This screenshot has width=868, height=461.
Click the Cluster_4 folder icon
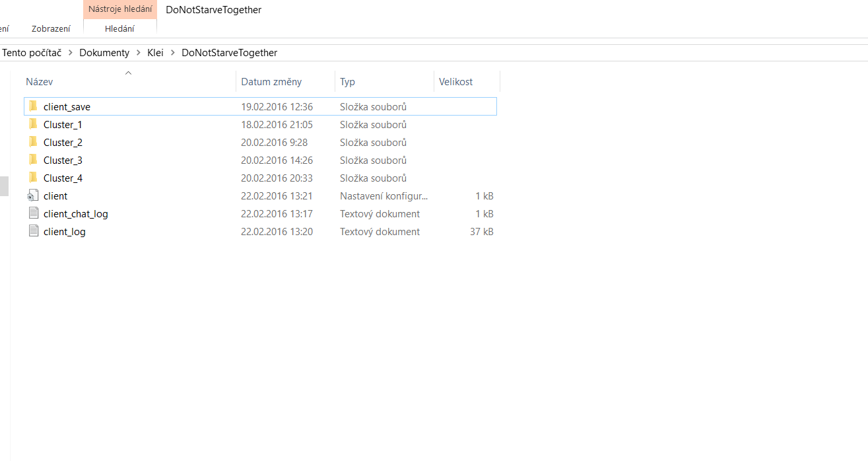[33, 178]
